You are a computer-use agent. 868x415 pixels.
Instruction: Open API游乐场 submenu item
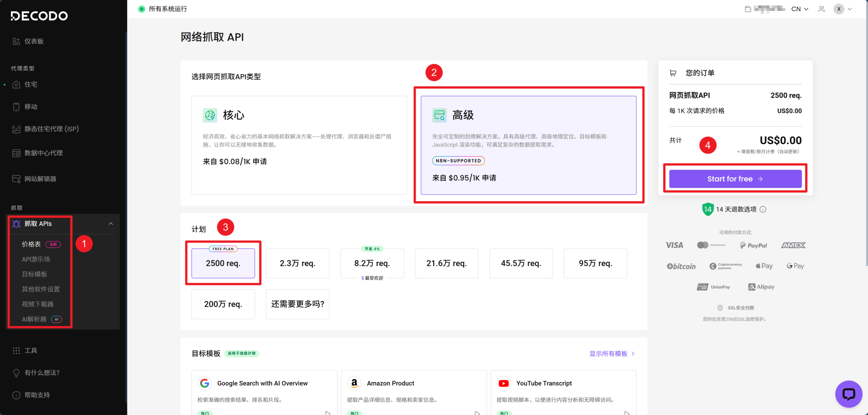point(36,259)
